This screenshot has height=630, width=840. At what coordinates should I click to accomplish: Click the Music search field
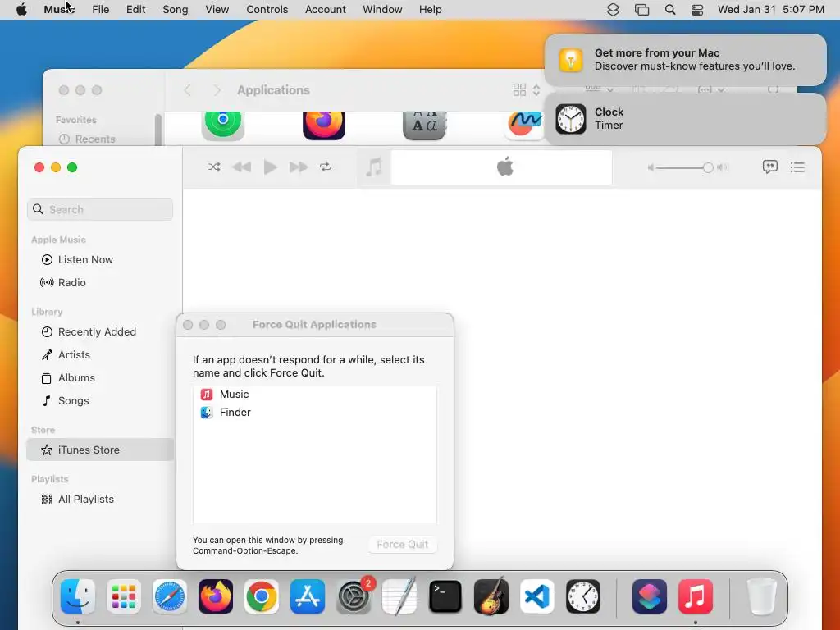coord(100,209)
